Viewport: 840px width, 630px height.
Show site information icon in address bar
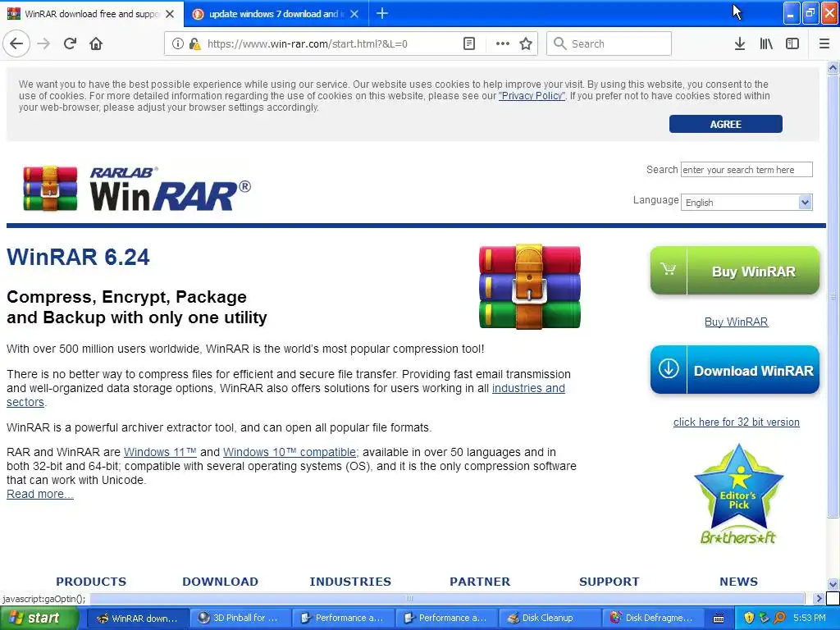178,44
